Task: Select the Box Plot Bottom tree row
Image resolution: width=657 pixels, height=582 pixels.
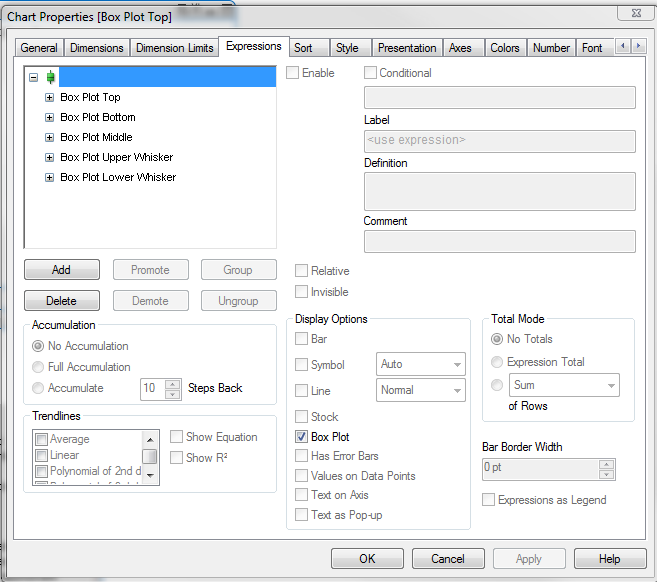Action: (x=98, y=117)
